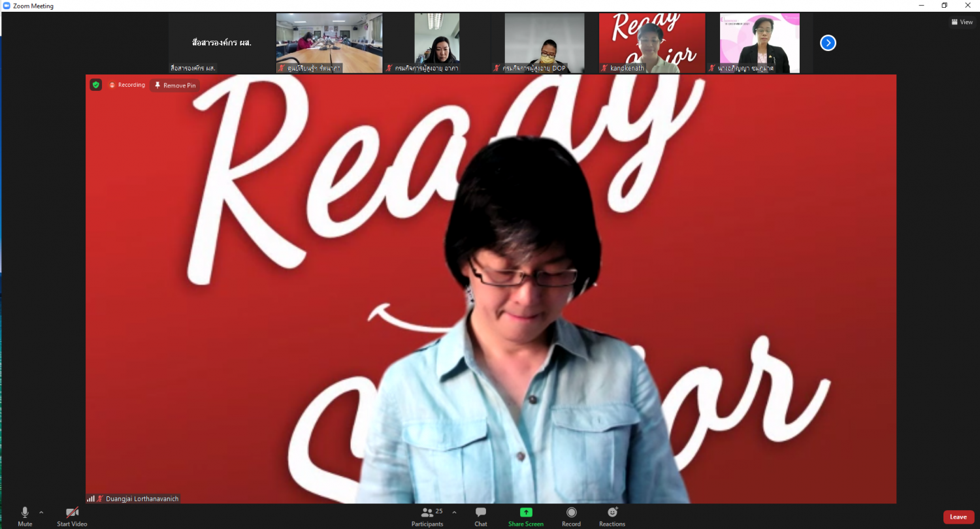Start recording with the Record button
This screenshot has height=529, width=980.
(x=572, y=517)
